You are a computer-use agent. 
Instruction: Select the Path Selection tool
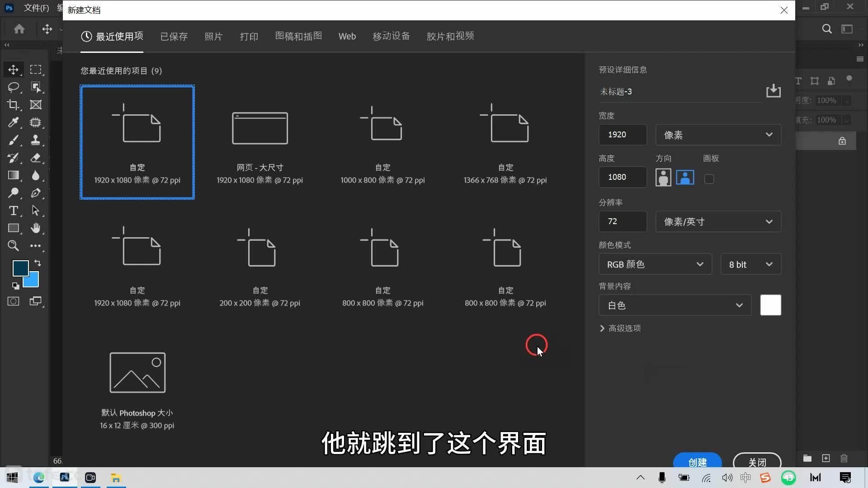point(36,211)
